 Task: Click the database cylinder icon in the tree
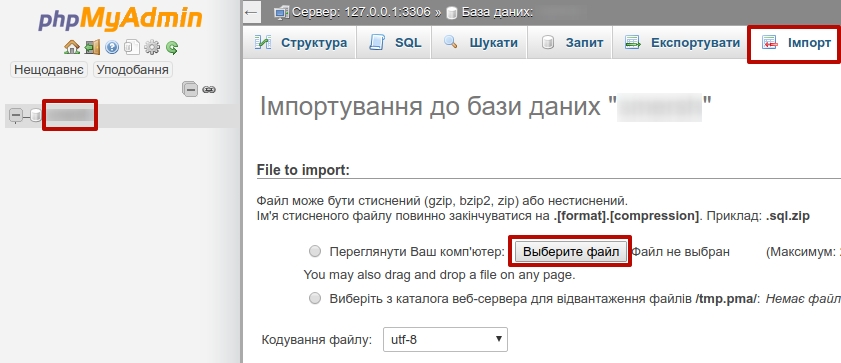click(36, 115)
